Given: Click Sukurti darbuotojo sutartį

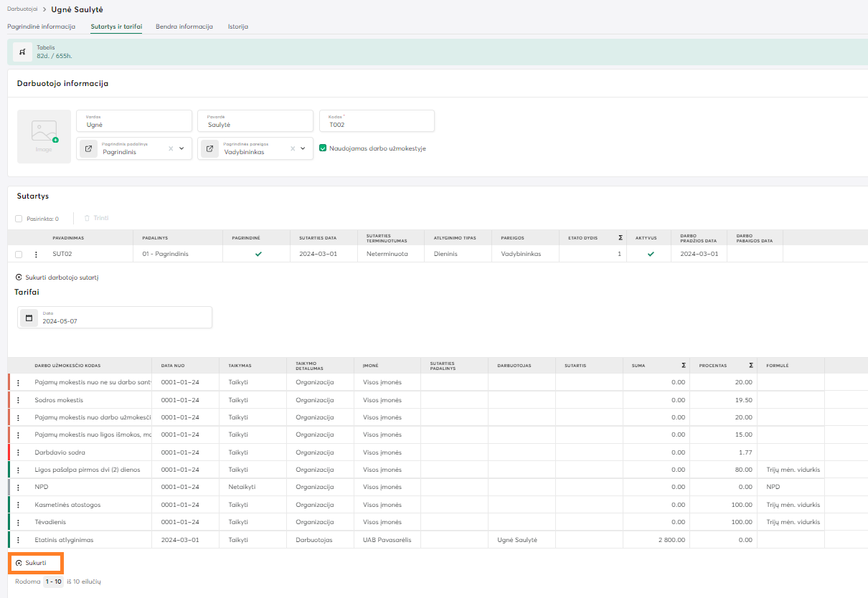Looking at the screenshot, I should (57, 277).
